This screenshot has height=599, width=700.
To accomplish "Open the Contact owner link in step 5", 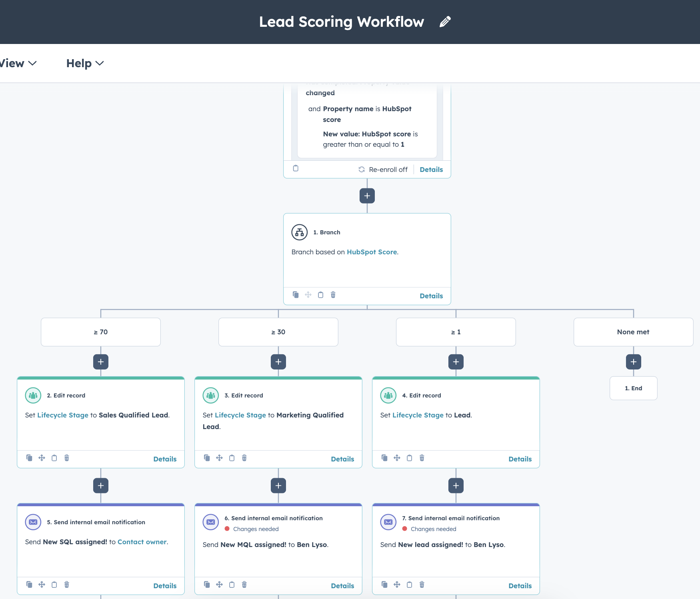I will click(142, 542).
